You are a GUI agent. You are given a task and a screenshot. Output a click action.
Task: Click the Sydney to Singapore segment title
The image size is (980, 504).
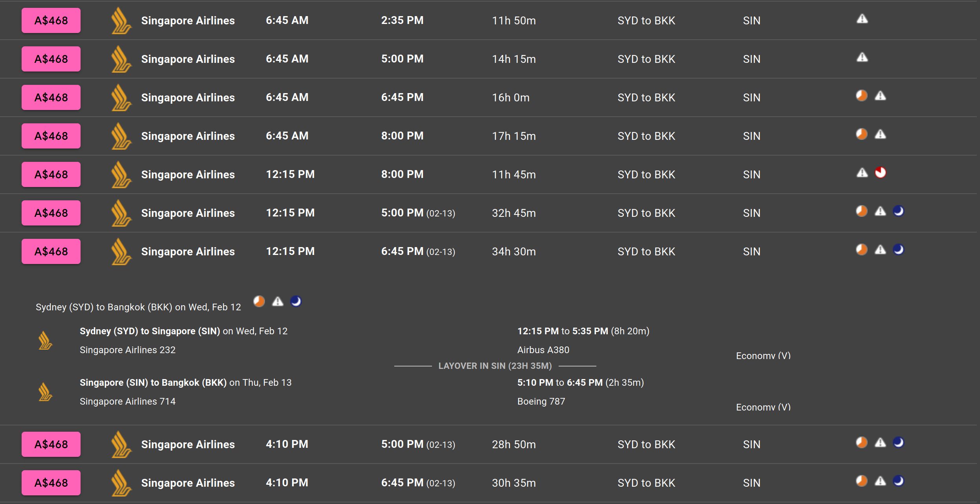(150, 331)
